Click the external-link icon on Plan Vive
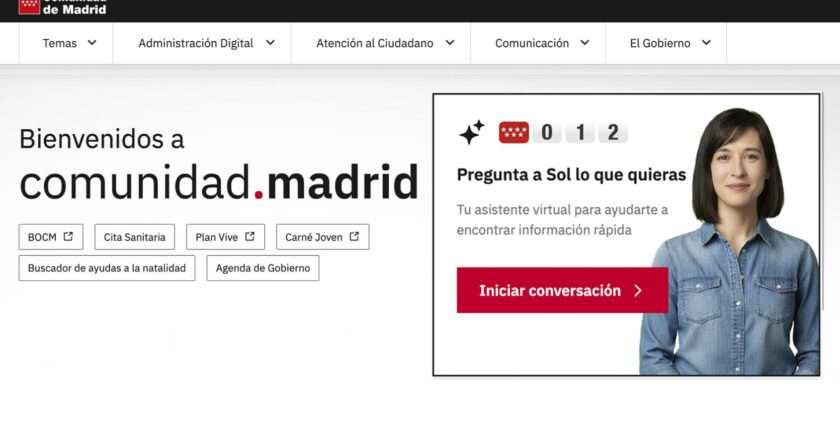The height and width of the screenshot is (440, 840). click(250, 236)
